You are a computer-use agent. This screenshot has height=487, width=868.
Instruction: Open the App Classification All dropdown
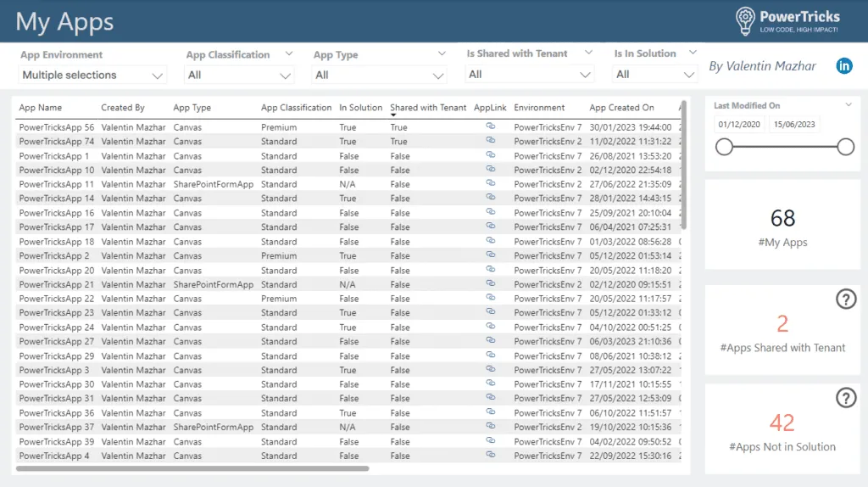click(238, 75)
